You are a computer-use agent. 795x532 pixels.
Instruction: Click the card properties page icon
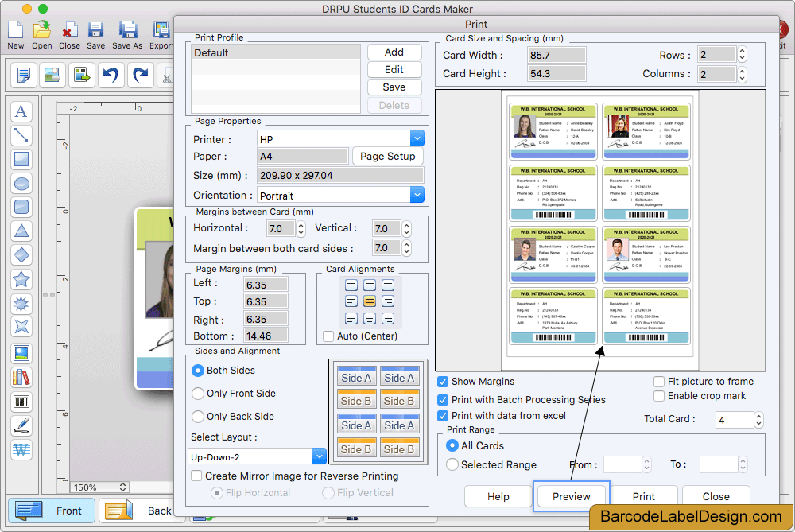pos(23,75)
